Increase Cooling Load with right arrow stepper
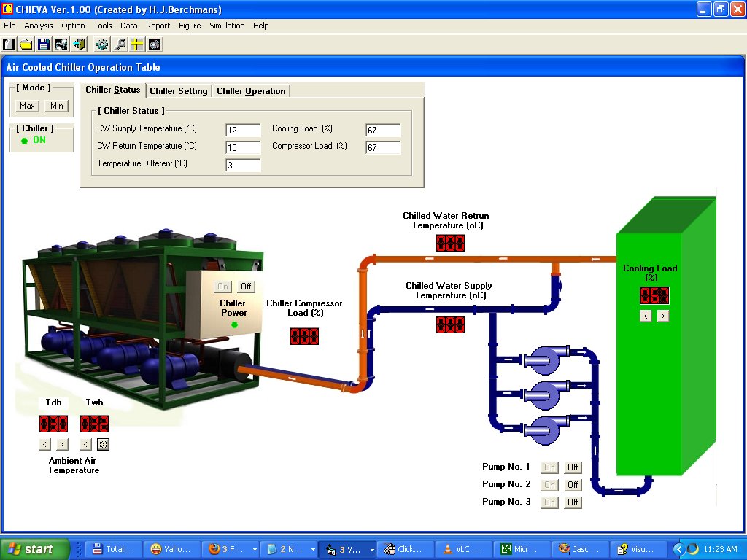The width and height of the screenshot is (747, 560). (662, 316)
